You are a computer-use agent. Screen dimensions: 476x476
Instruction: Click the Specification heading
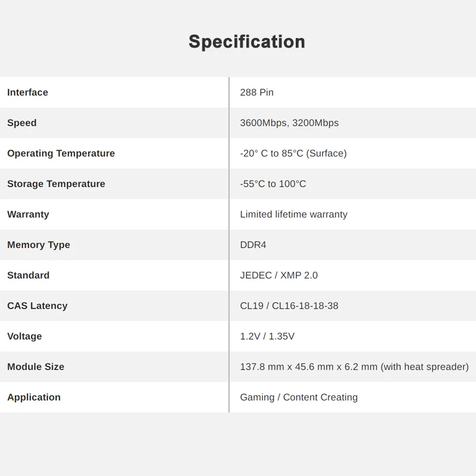click(246, 42)
